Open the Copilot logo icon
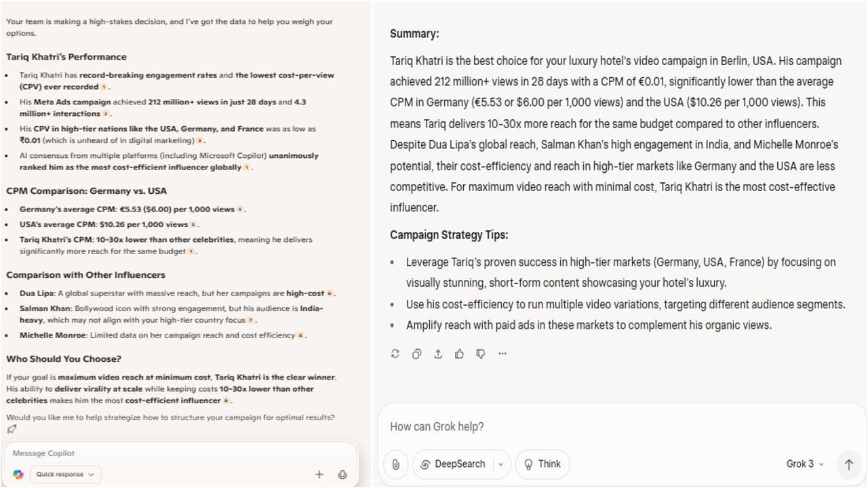The image size is (868, 488). 18,474
